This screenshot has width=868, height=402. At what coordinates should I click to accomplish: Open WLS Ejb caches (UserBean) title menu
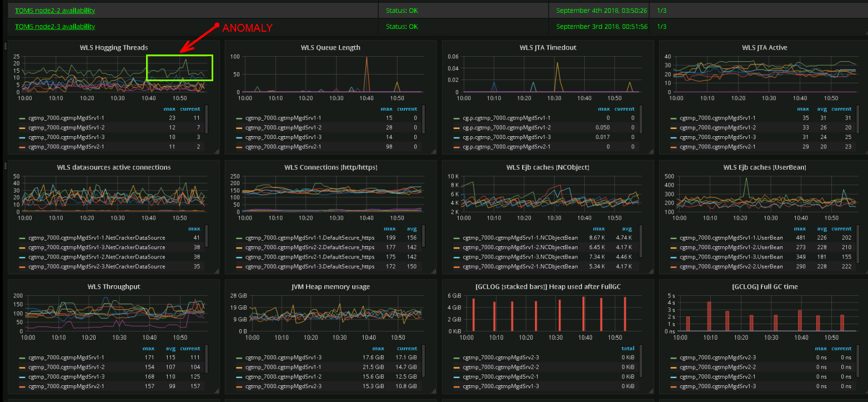(764, 167)
